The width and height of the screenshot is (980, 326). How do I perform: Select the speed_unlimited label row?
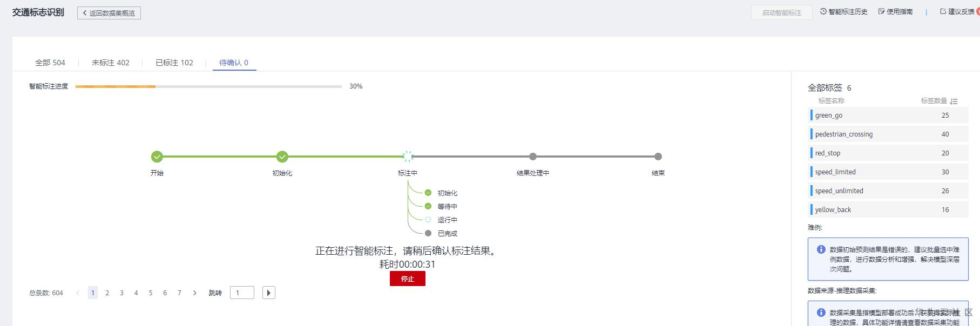coord(888,191)
